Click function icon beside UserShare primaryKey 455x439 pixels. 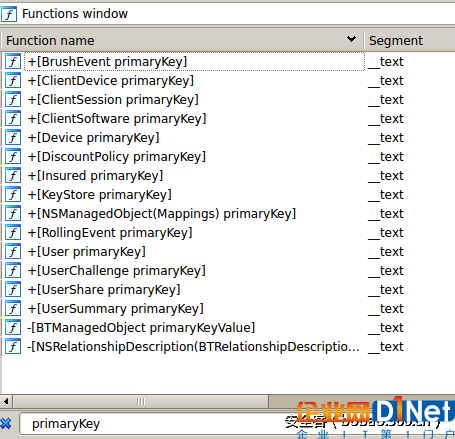[13, 289]
